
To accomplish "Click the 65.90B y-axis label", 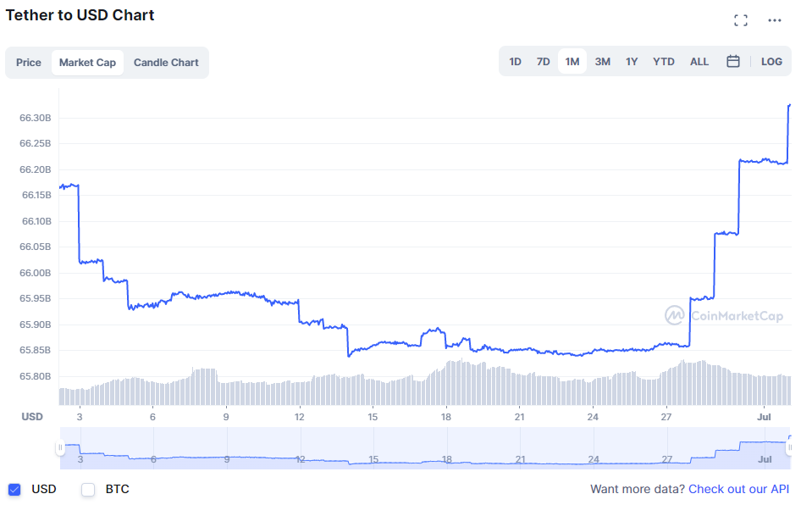I will [x=36, y=325].
